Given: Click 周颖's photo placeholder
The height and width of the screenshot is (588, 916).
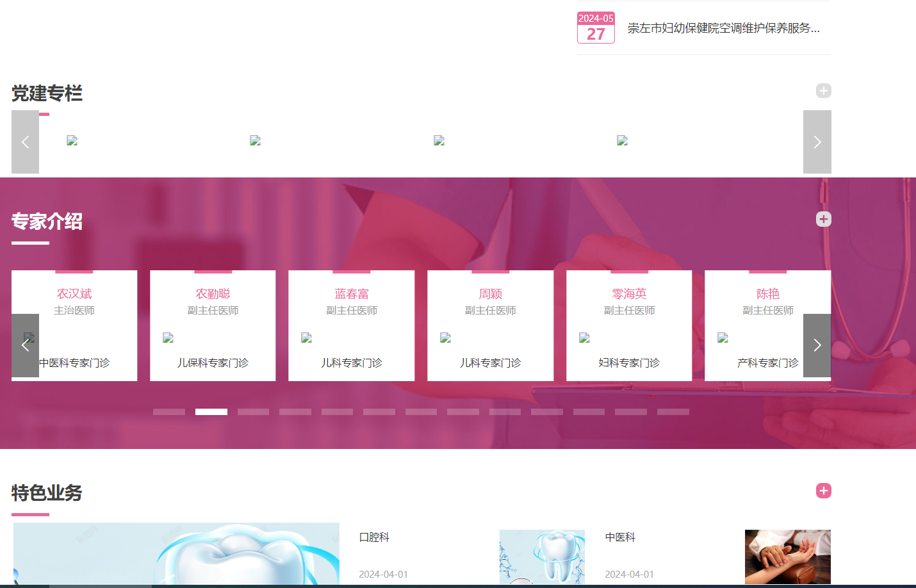Looking at the screenshot, I should [x=445, y=338].
